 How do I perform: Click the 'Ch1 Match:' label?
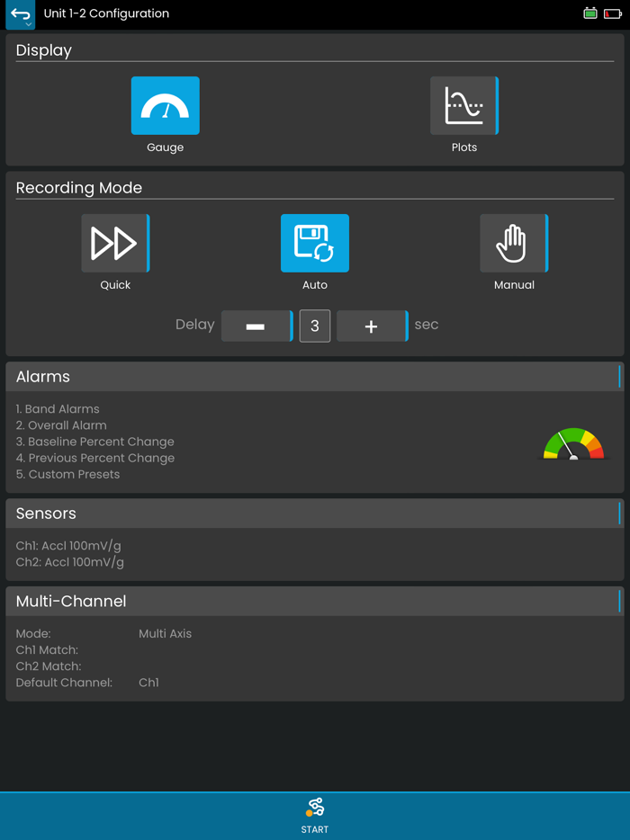click(x=47, y=650)
